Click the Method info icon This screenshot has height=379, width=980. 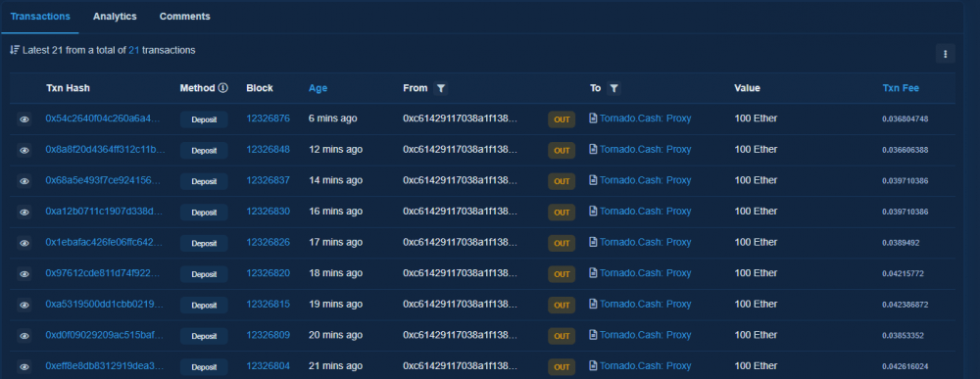223,88
